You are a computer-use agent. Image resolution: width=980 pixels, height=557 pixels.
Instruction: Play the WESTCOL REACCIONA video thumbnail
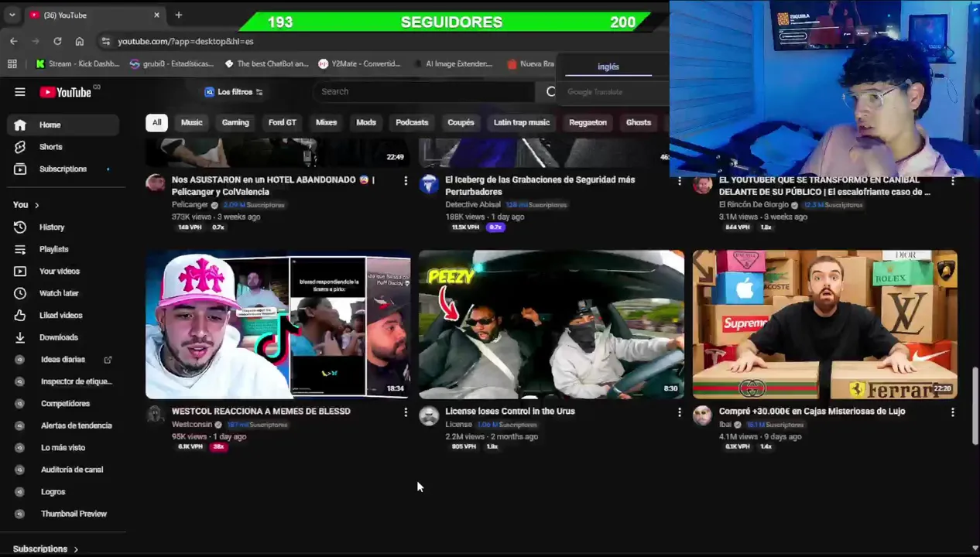pyautogui.click(x=278, y=324)
